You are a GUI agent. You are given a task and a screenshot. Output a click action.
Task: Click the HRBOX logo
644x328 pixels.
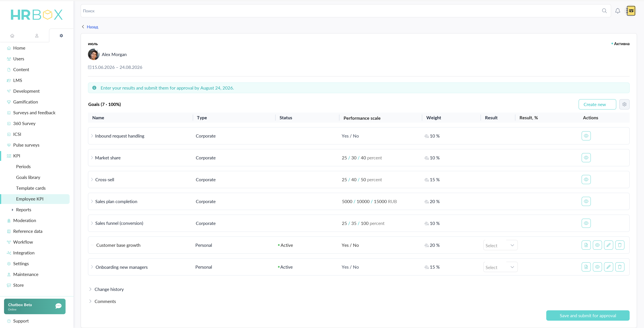coord(37,15)
